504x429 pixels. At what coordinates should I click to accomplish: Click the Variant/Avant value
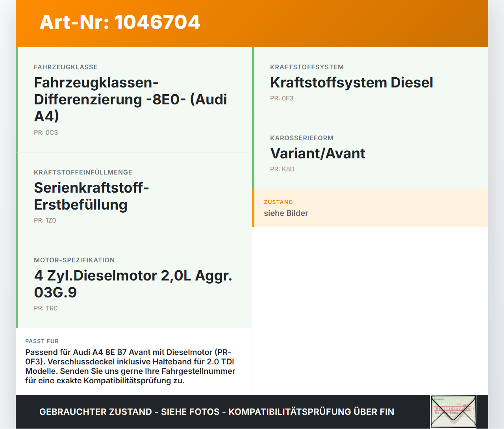point(318,154)
